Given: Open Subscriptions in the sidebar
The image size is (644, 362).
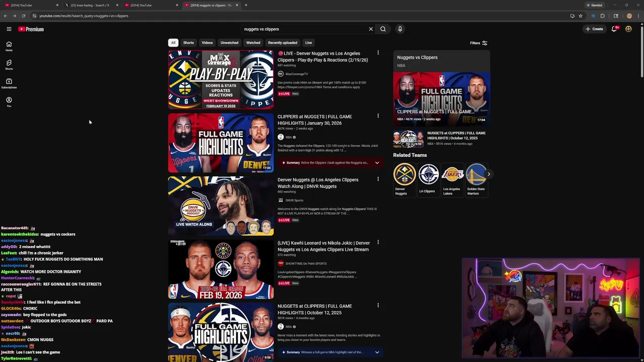Looking at the screenshot, I should click(9, 83).
